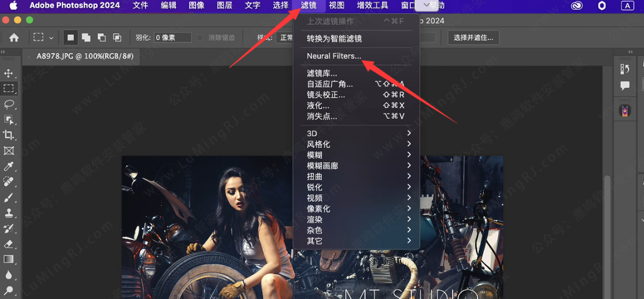Open the llama plugin panel icon
Screen dimensions: 644x299
[625, 110]
